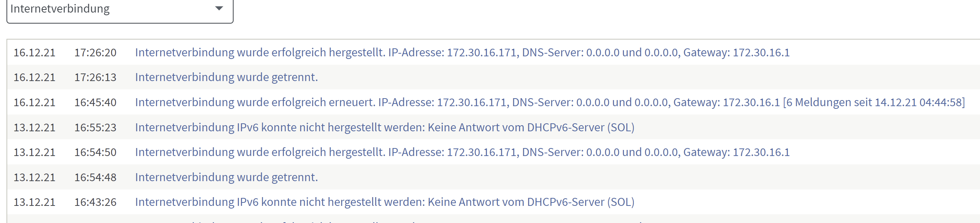
Task: Open the 16:45:40 connection erneuert message
Action: pos(550,102)
